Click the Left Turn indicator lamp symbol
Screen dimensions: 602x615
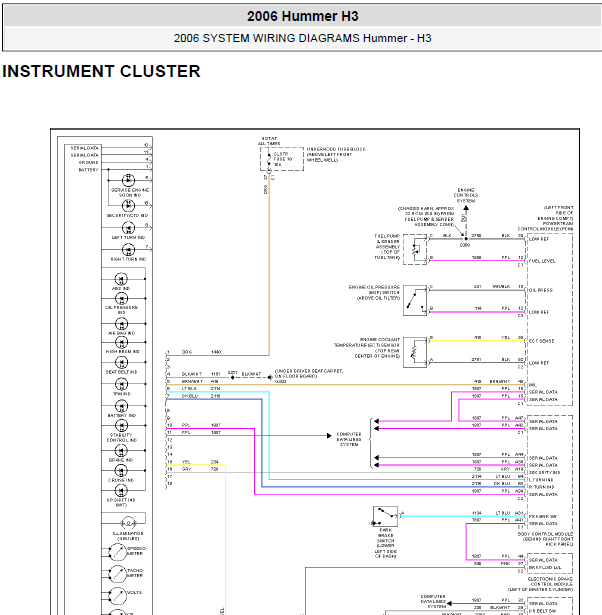[128, 228]
